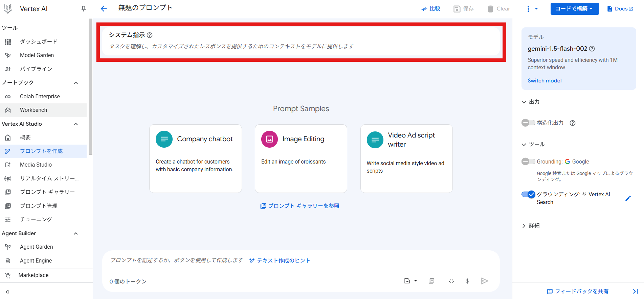Collapse the right settings panel
The width and height of the screenshot is (644, 299).
(635, 291)
